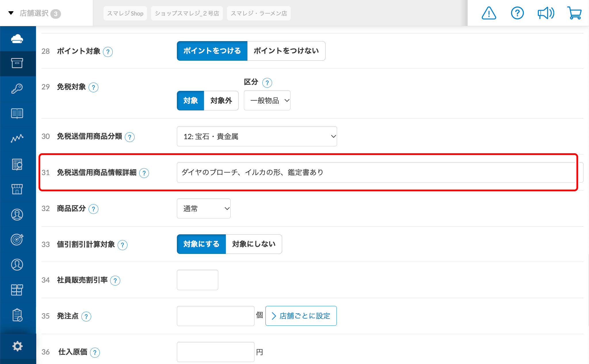The height and width of the screenshot is (364, 589).
Task: Open the settings gear in sidebar
Action: [18, 346]
